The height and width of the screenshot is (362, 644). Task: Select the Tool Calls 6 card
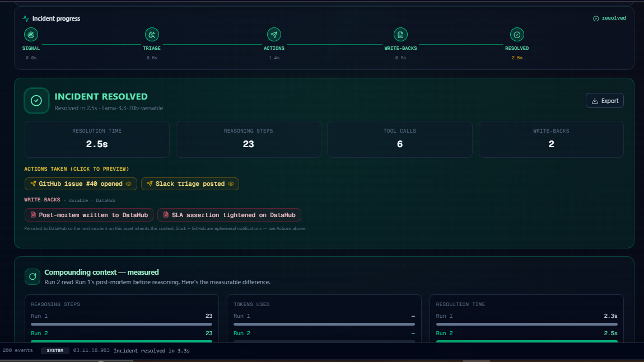click(x=400, y=139)
